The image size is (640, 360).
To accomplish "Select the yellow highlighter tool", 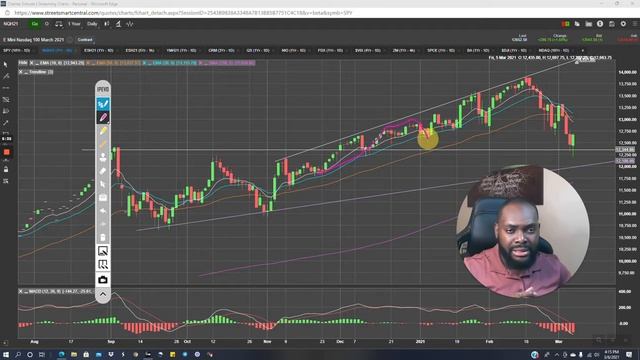I will [x=103, y=131].
